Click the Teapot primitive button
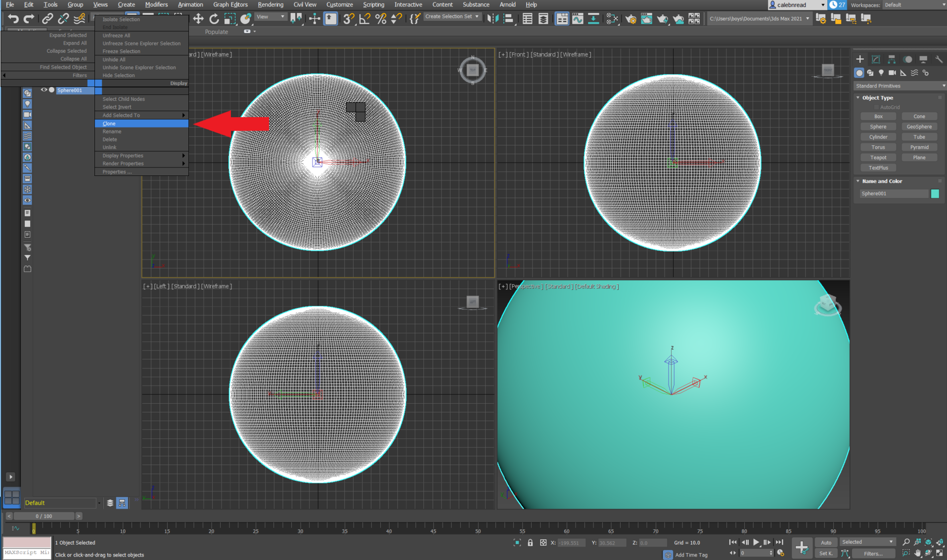 point(878,158)
